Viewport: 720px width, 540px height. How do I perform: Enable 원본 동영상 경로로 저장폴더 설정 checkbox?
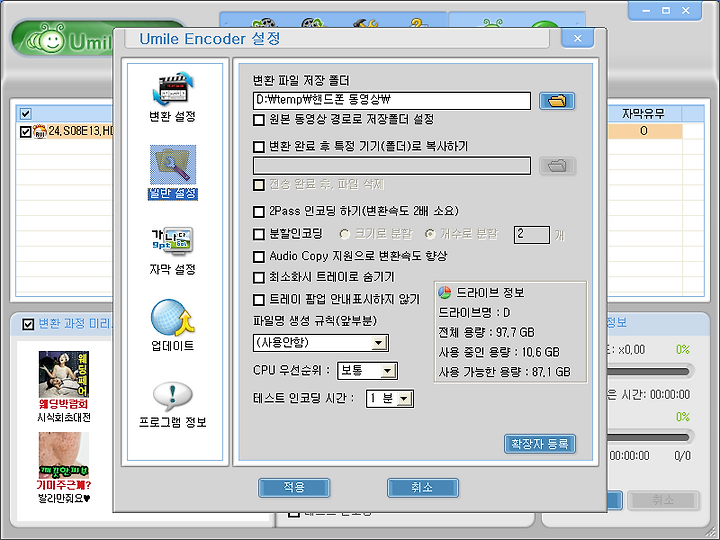[259, 120]
